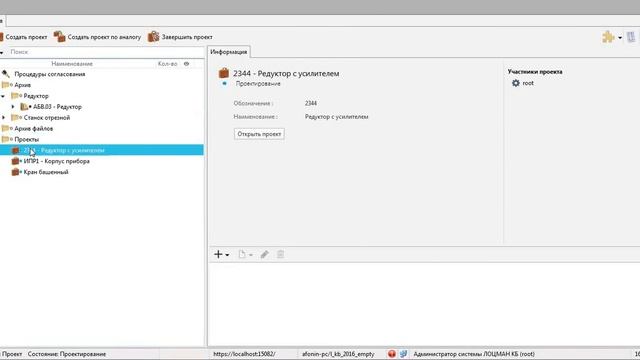Image resolution: width=640 pixels, height=360 pixels.
Task: Select the Архив folder
Action: tap(22, 85)
